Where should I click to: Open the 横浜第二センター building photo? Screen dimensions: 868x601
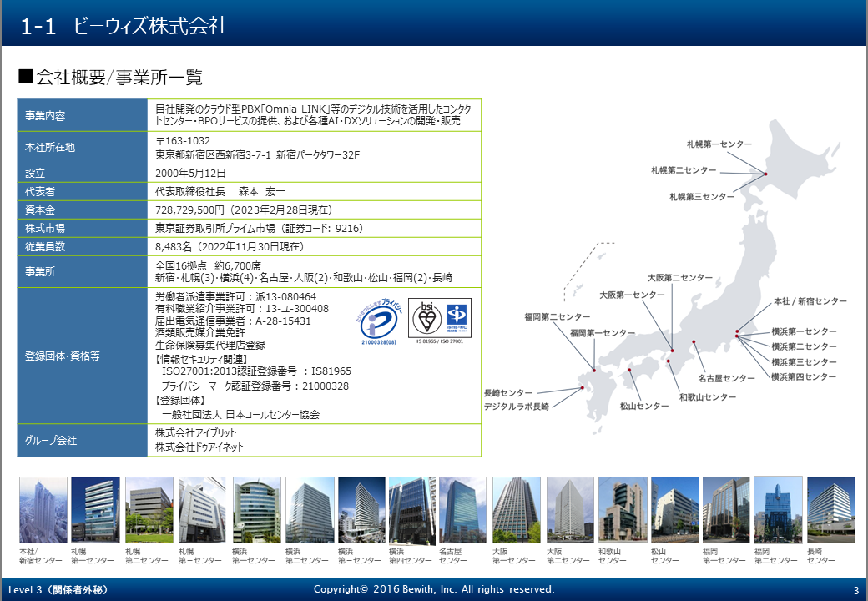pyautogui.click(x=310, y=510)
